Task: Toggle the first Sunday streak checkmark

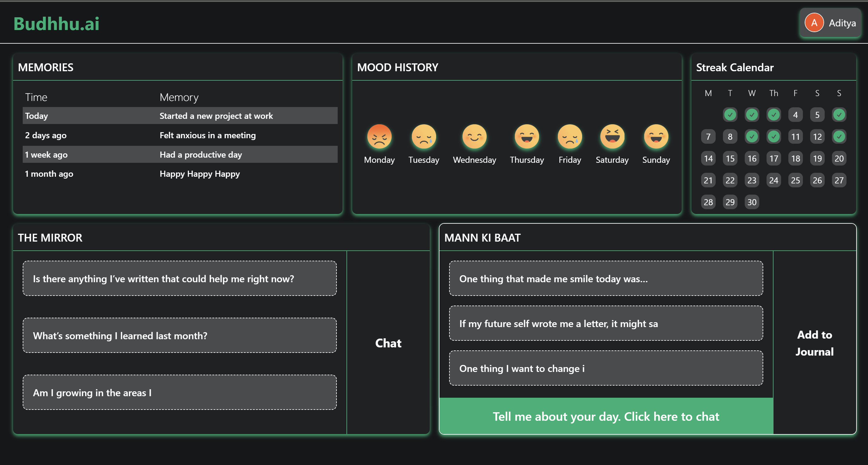Action: pos(839,115)
